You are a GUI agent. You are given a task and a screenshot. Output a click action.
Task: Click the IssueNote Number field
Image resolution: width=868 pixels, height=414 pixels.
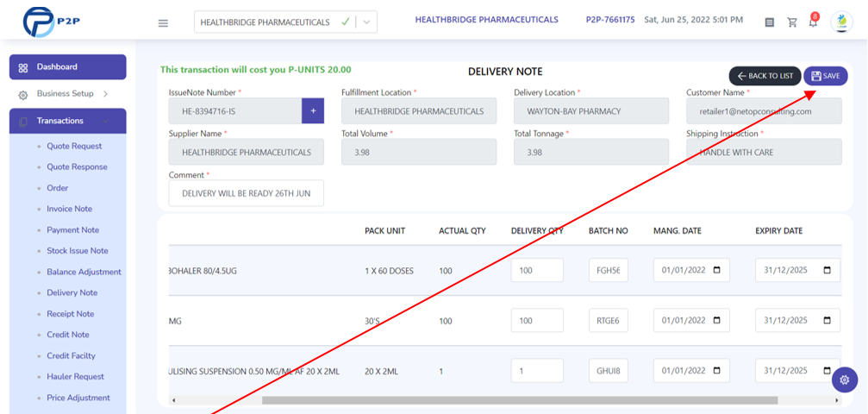(235, 111)
